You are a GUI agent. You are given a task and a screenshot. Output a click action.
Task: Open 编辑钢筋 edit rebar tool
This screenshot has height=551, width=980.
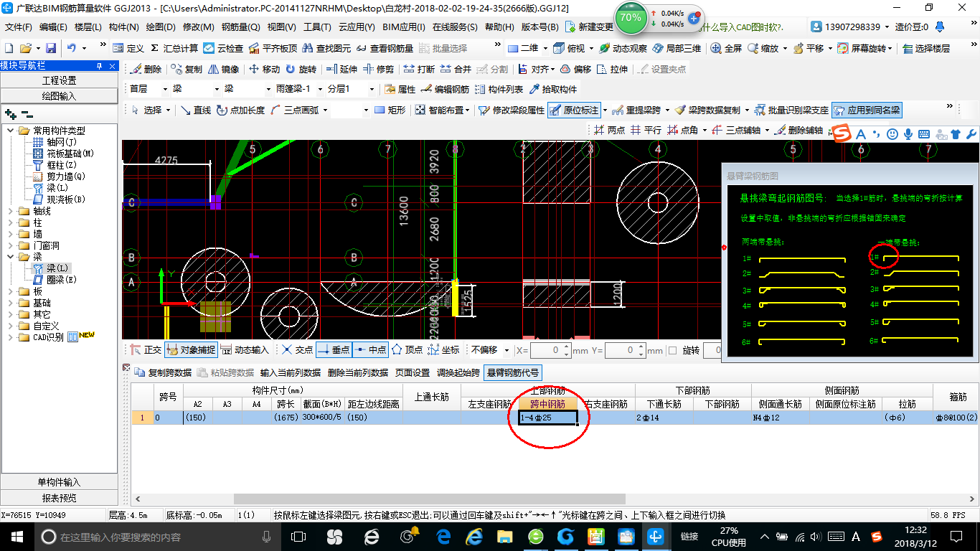(446, 89)
